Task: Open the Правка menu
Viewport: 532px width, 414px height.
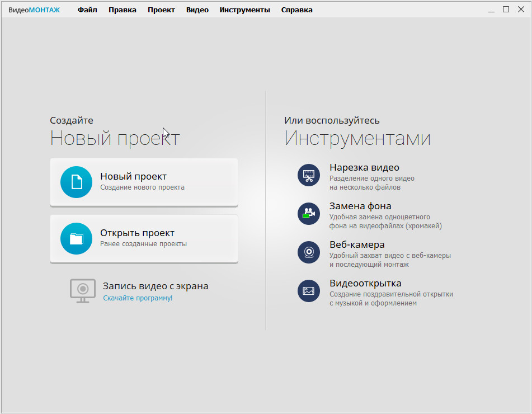Action: (123, 10)
